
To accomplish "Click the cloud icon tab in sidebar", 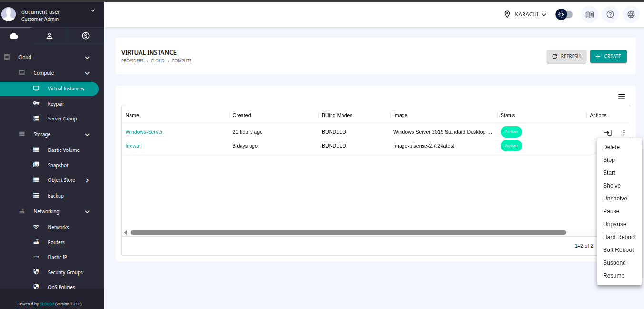I will coord(14,36).
